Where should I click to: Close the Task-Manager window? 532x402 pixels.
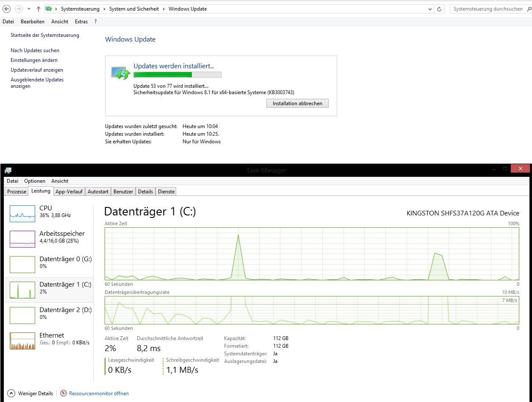pos(520,168)
